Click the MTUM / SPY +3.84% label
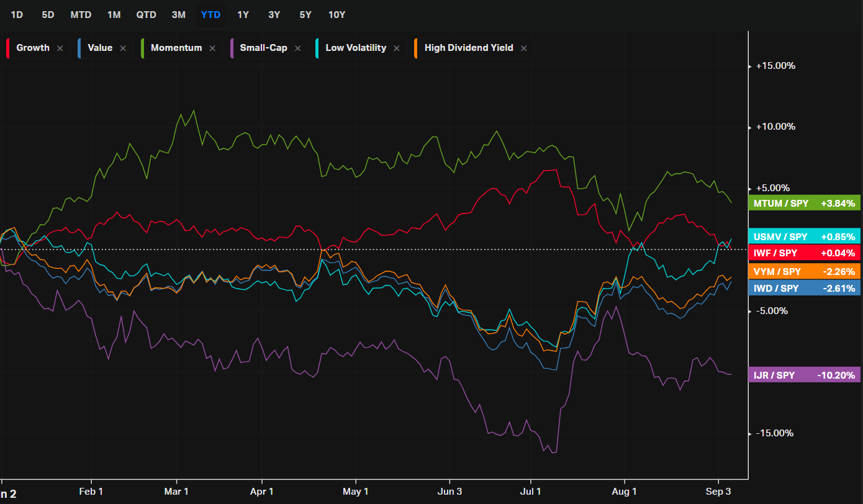The height and width of the screenshot is (504, 863). 805,203
